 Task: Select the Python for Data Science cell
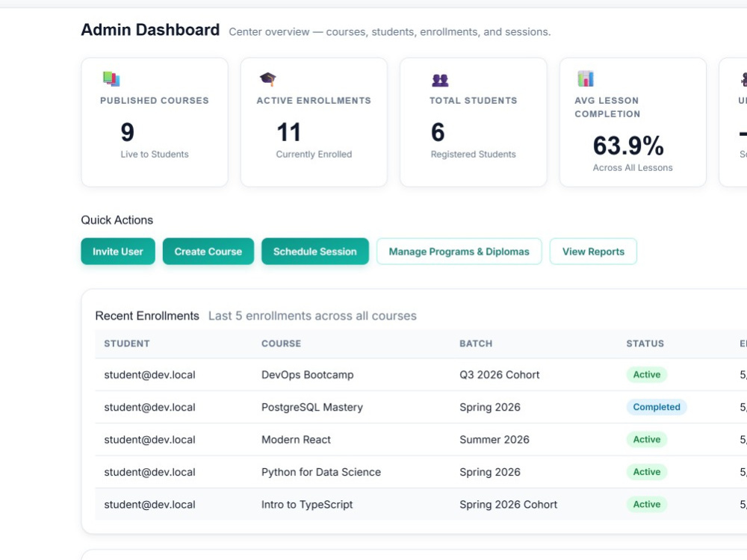[x=321, y=472]
